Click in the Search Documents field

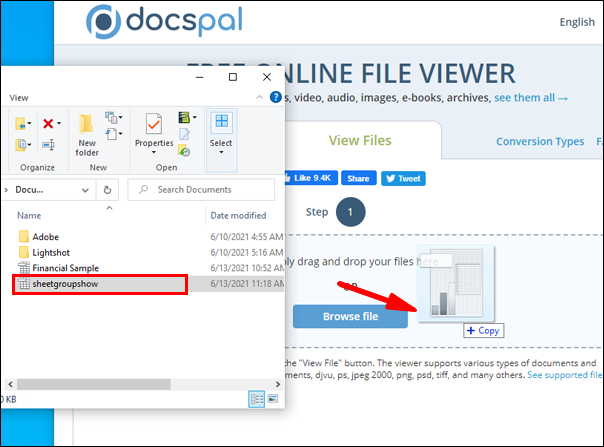(201, 190)
